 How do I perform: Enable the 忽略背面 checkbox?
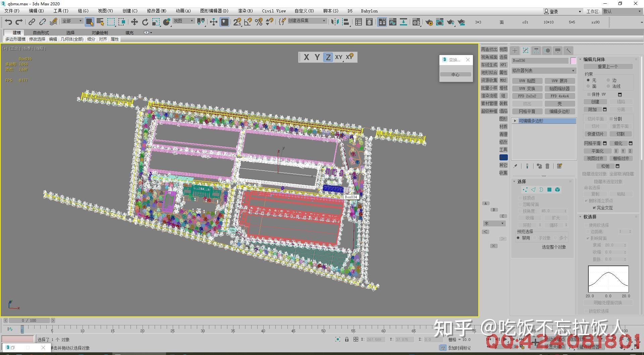coord(520,204)
